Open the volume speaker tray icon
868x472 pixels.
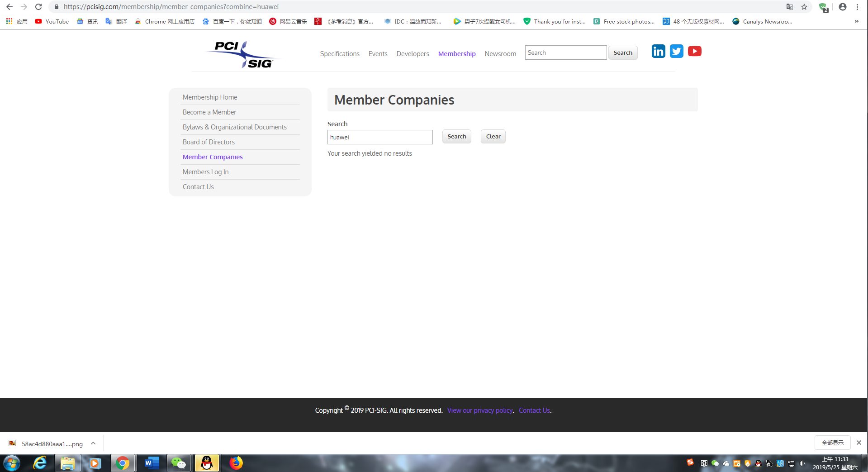[x=802, y=463]
